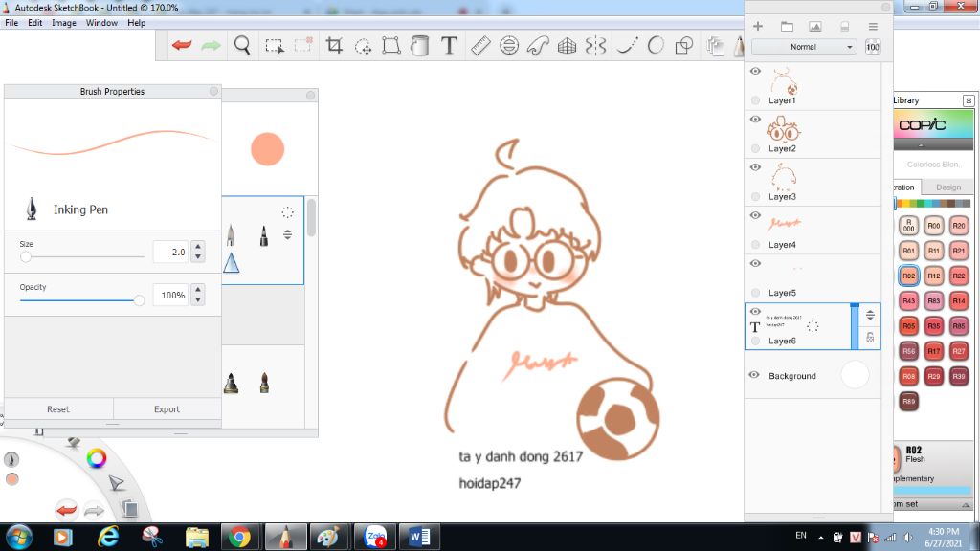Toggle the Layer1 lock circle
The image size is (980, 551).
pyautogui.click(x=756, y=99)
